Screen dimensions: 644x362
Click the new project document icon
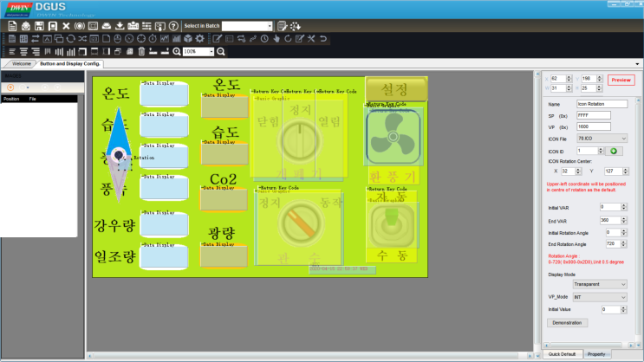(x=12, y=26)
